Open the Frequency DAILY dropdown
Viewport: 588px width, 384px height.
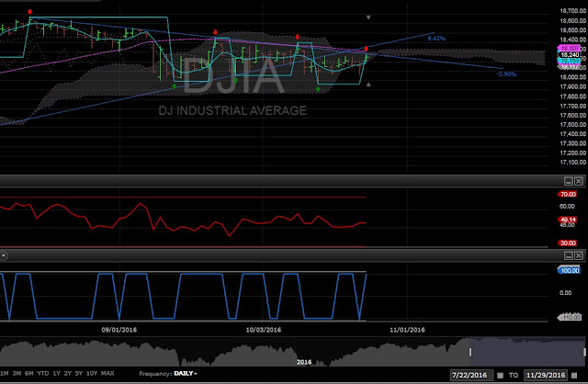[186, 374]
